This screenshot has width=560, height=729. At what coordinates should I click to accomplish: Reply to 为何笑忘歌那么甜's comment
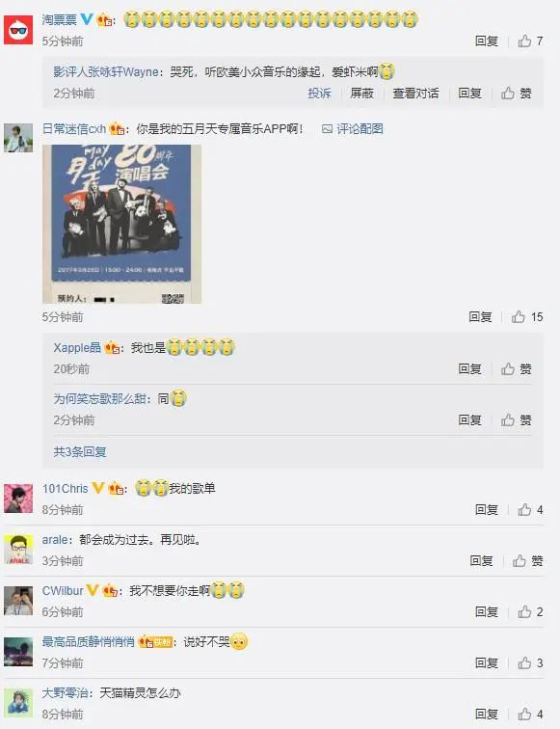click(469, 419)
